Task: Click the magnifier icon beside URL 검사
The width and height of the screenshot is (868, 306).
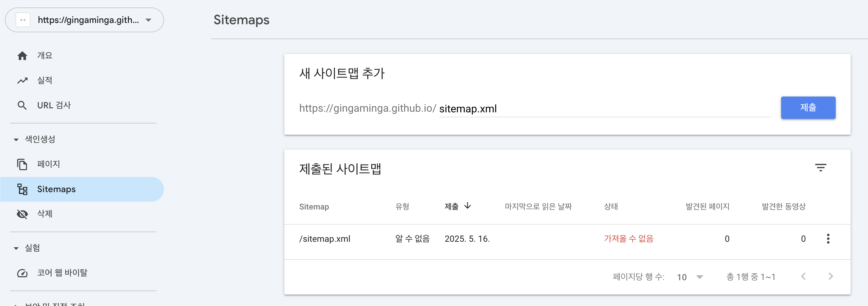Action: point(22,105)
